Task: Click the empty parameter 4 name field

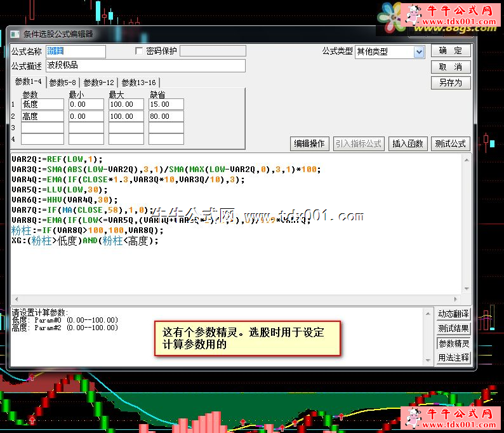Action: point(43,139)
